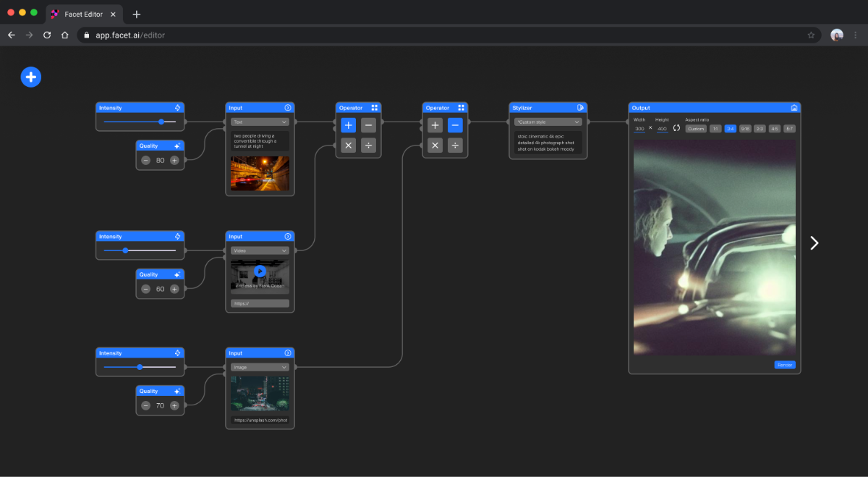Image resolution: width=868 pixels, height=477 pixels.
Task: Increase the Quality 80 value
Action: (x=174, y=160)
